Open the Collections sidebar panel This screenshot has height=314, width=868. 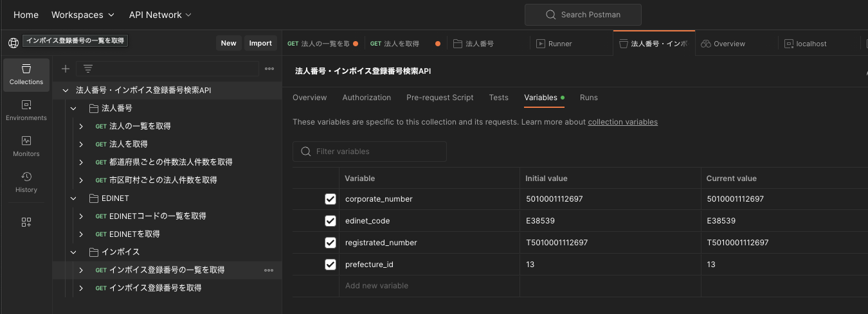pyautogui.click(x=26, y=74)
